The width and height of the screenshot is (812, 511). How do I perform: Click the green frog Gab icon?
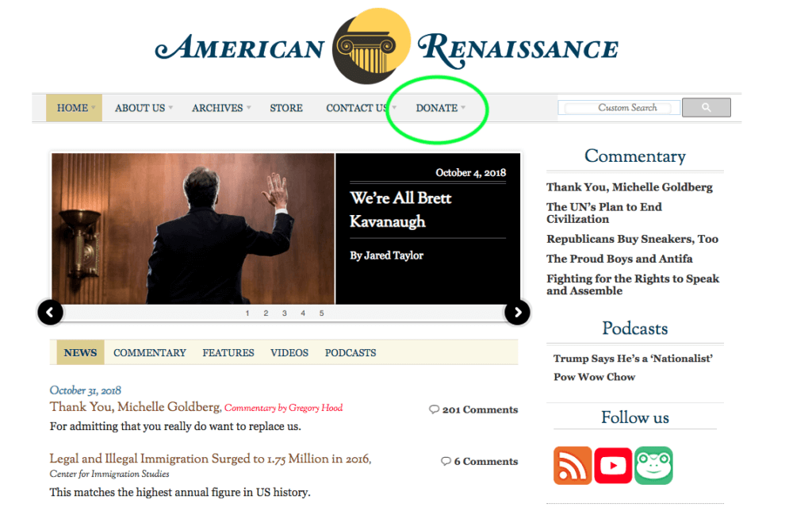click(x=653, y=466)
